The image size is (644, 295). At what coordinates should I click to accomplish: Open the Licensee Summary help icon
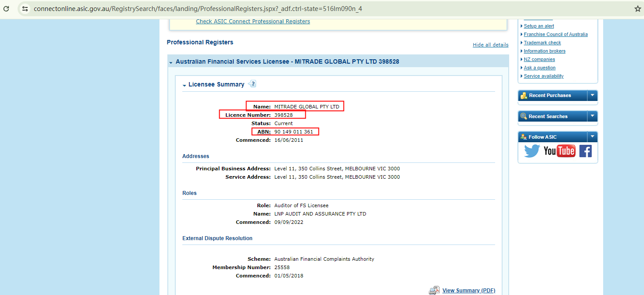[252, 84]
